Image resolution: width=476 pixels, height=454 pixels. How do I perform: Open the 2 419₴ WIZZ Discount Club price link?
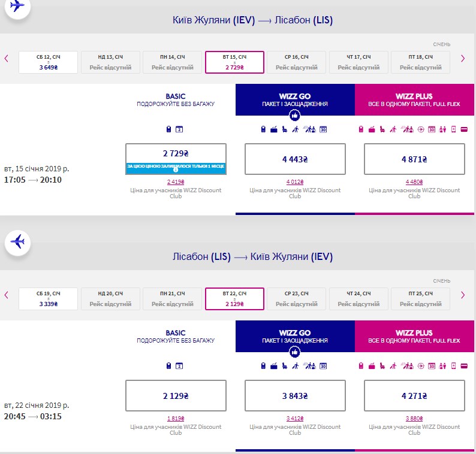[x=176, y=182]
